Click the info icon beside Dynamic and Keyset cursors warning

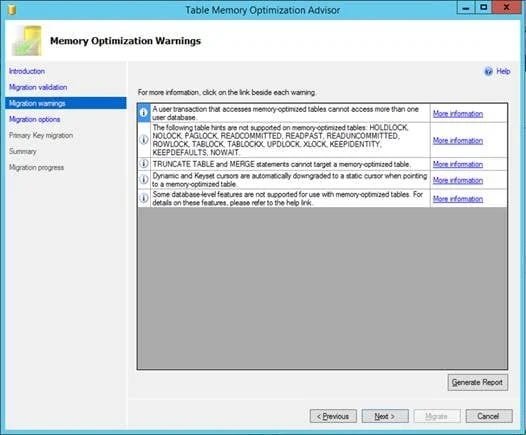coord(144,179)
